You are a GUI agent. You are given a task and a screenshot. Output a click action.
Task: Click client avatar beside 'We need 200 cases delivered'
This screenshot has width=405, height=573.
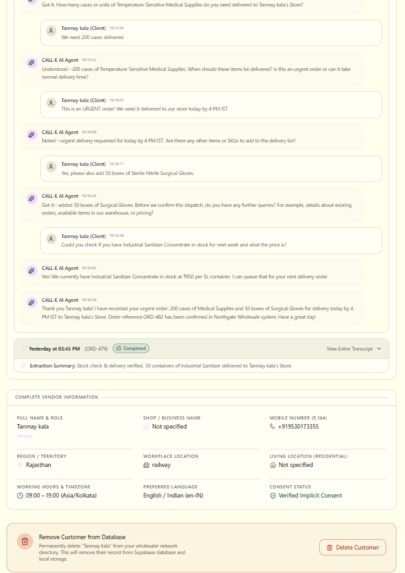(x=51, y=31)
